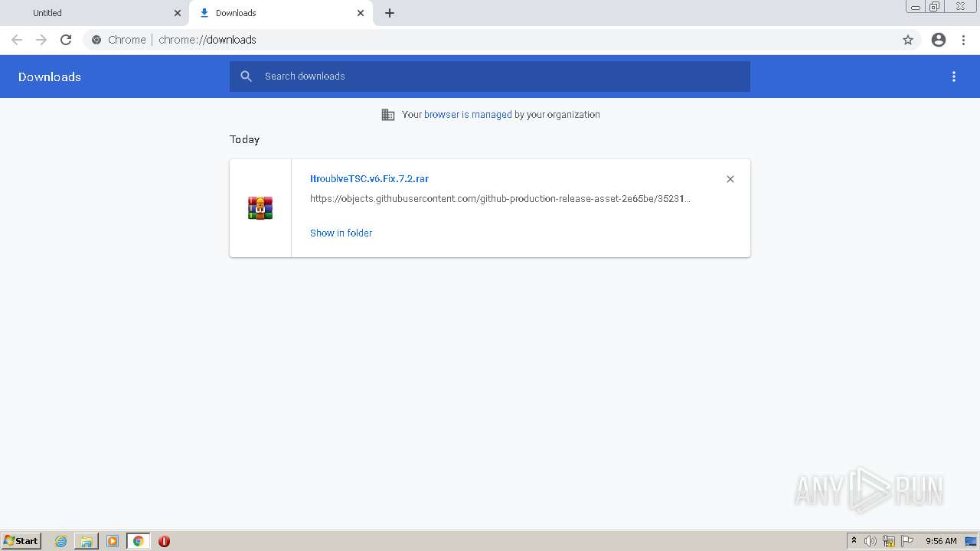Click the site info Chrome icon

coord(96,40)
